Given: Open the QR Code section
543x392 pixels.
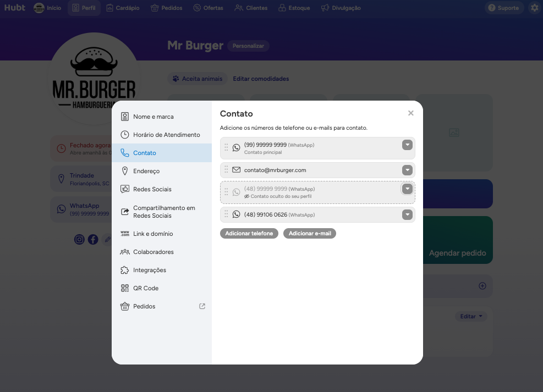Looking at the screenshot, I should (x=162, y=288).
